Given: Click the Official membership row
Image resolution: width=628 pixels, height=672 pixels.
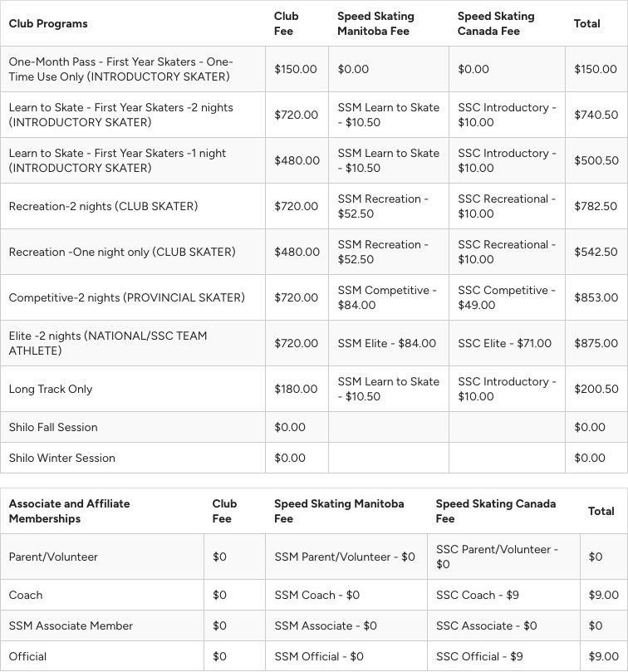Looking at the screenshot, I should [314, 656].
